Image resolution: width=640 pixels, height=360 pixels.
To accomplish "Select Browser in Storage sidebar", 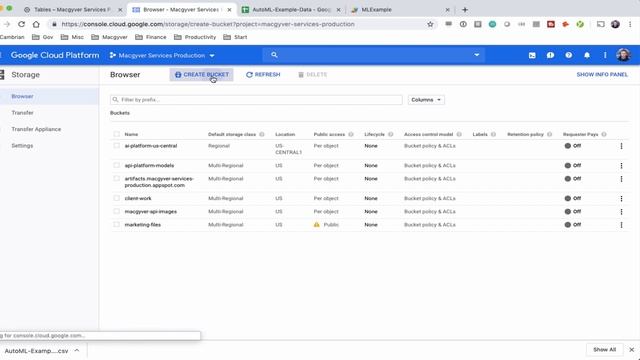I will click(22, 96).
